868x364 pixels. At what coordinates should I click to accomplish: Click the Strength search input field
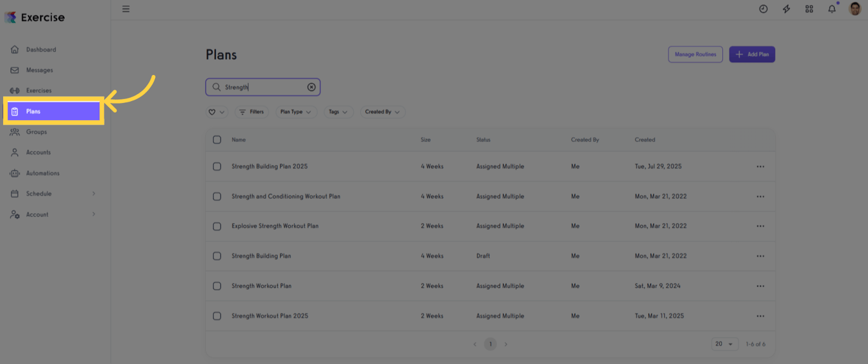click(x=263, y=87)
